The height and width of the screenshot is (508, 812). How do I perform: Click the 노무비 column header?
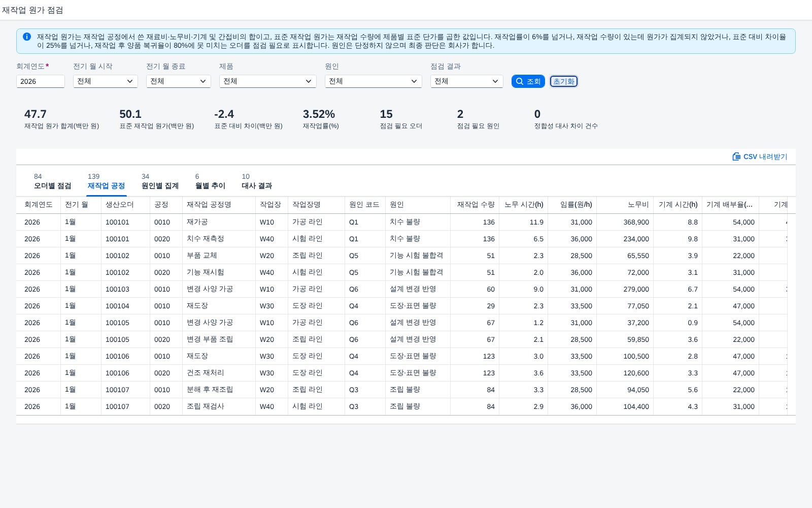625,205
